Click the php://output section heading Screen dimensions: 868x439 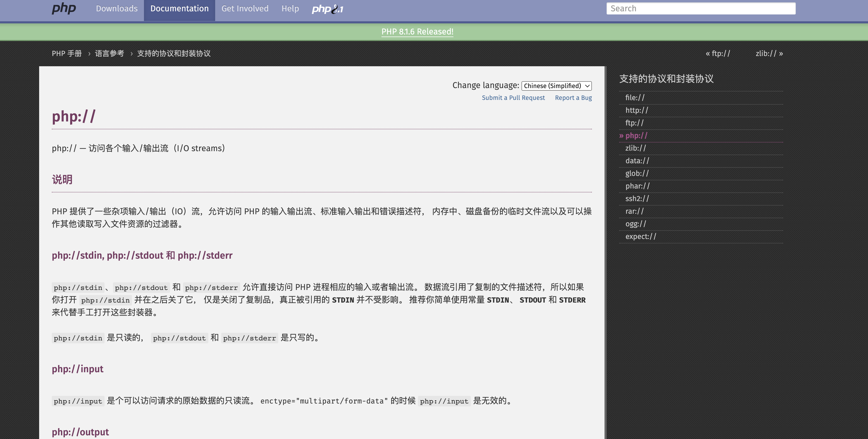[x=80, y=432]
